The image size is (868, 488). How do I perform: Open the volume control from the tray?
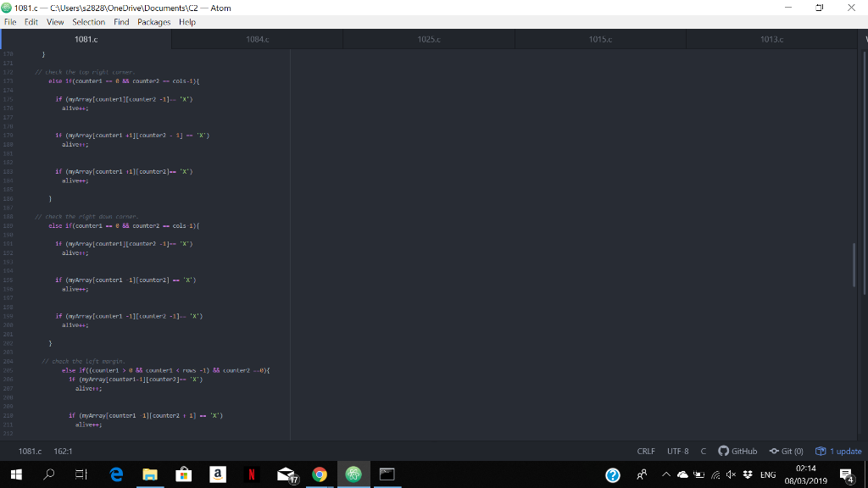pyautogui.click(x=731, y=474)
